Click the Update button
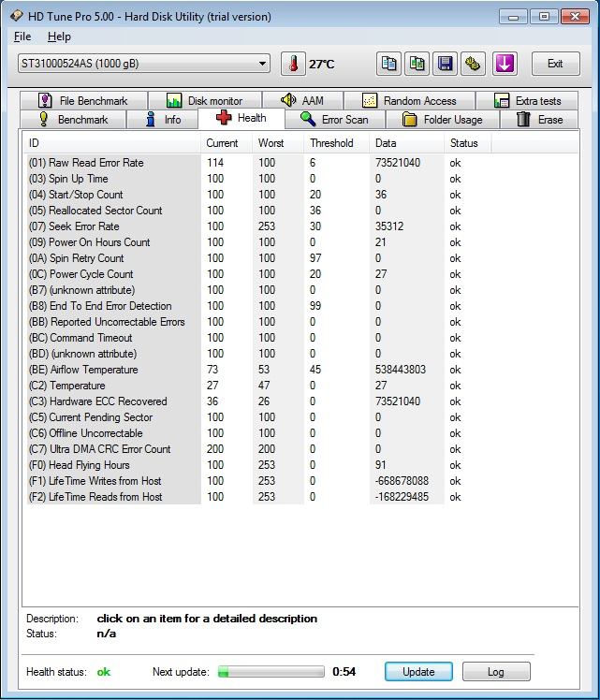600x700 pixels. pyautogui.click(x=418, y=671)
